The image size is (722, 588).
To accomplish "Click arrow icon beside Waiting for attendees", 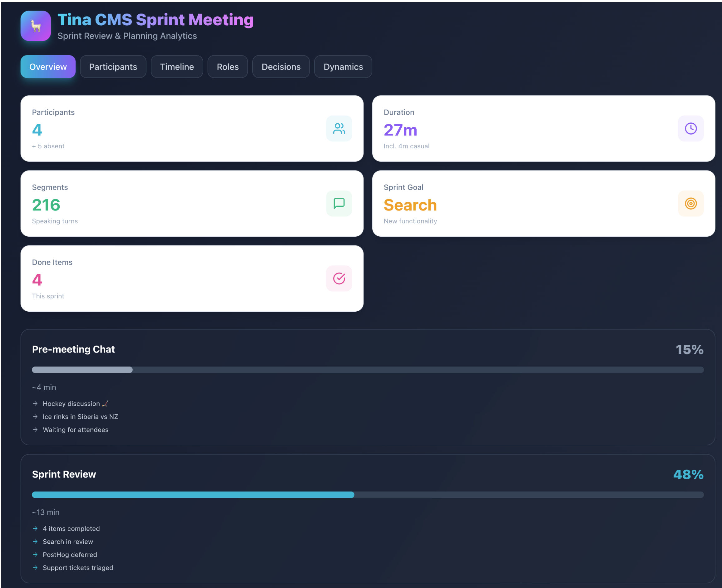I will point(35,429).
